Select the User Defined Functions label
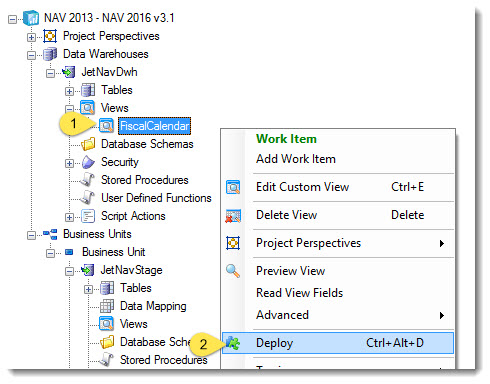Image resolution: width=490 pixels, height=384 pixels. pyautogui.click(x=156, y=198)
